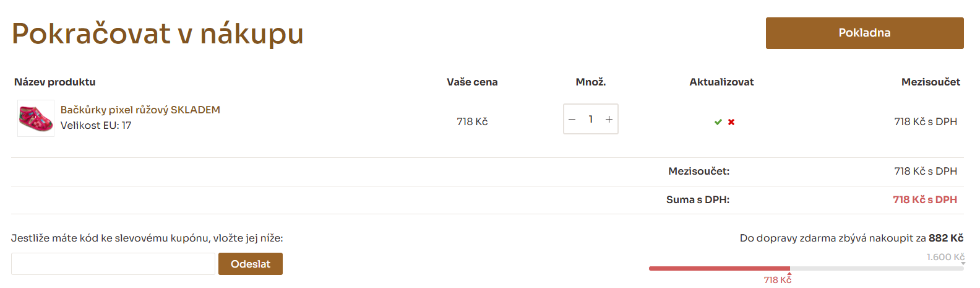The height and width of the screenshot is (288, 980).
Task: Click the quantity number field
Action: 591,120
